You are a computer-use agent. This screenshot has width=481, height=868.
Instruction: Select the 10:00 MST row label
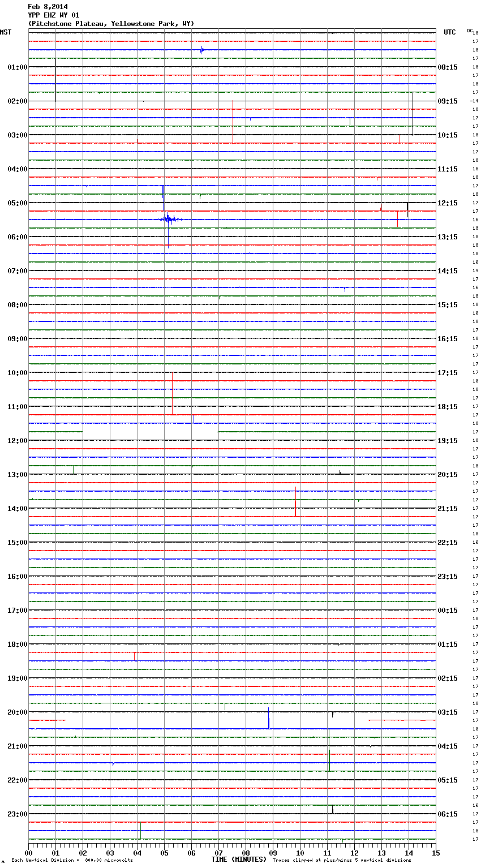coord(18,373)
